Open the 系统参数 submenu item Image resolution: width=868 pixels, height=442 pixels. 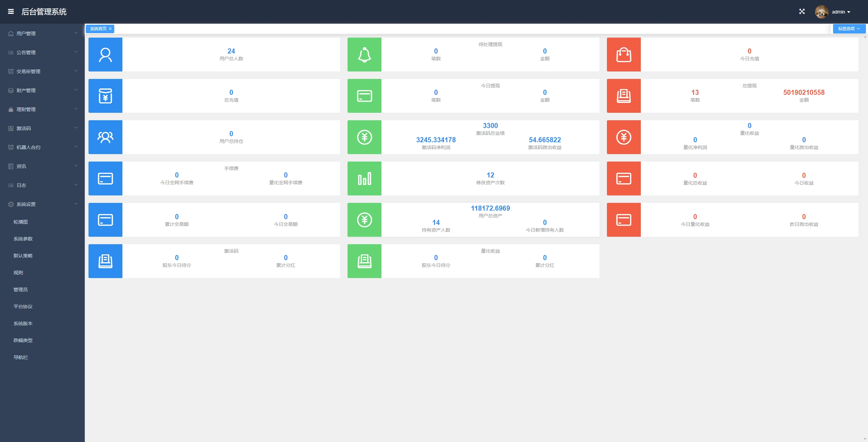coord(23,239)
